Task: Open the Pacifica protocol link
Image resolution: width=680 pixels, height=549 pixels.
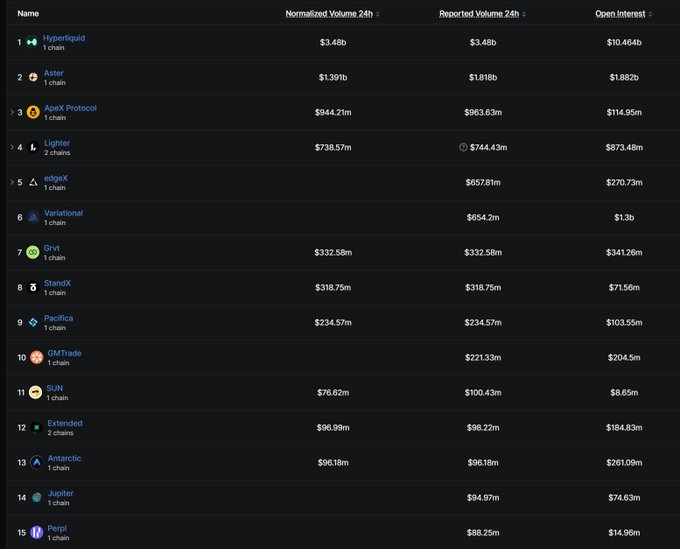Action: pos(59,318)
